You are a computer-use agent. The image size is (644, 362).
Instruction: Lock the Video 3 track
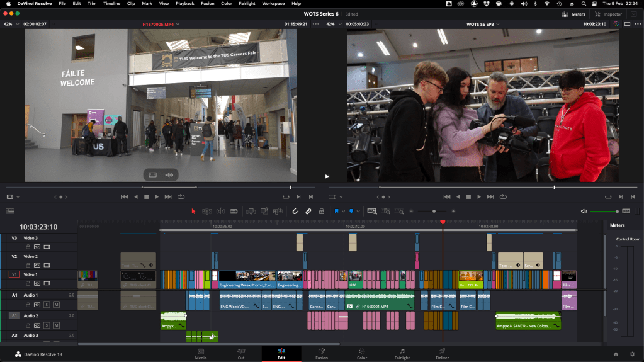[x=27, y=247]
